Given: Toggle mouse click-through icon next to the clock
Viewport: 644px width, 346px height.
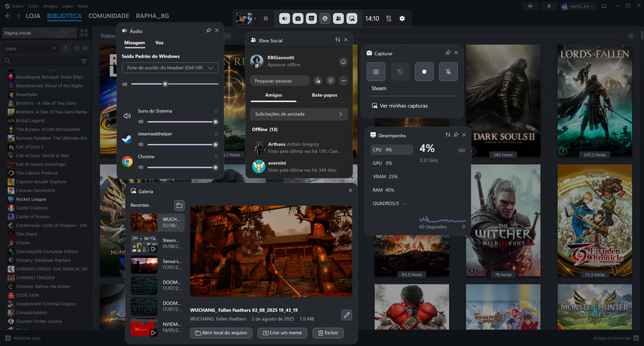Looking at the screenshot, I should [389, 18].
